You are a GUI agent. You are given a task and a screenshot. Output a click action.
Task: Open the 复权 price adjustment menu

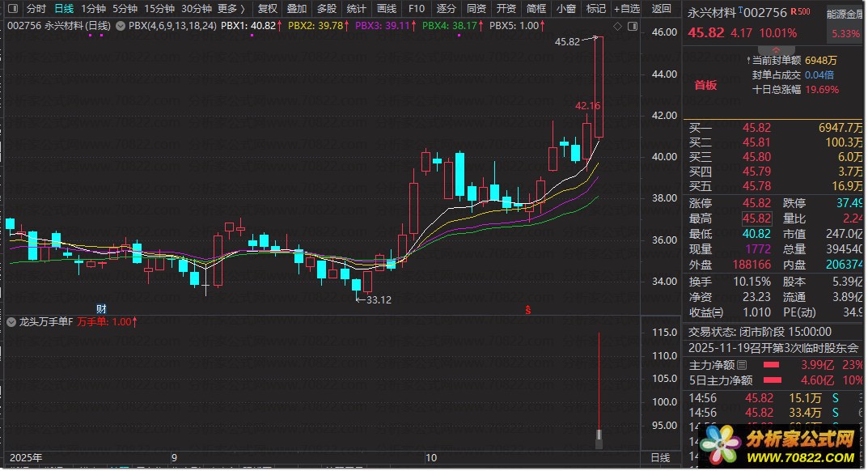click(268, 8)
